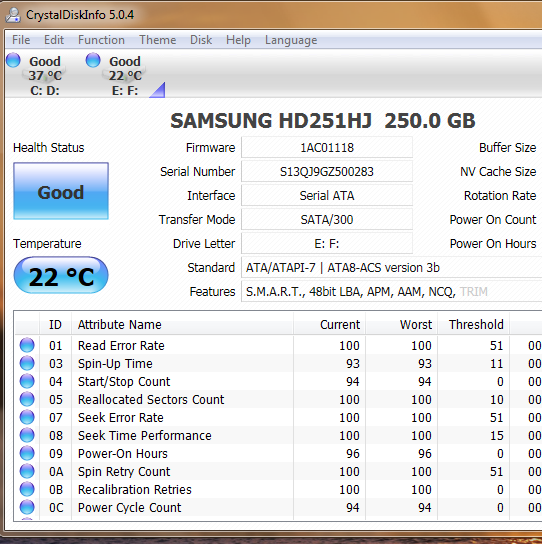Click the Recalibration Retries status orb
This screenshot has height=544, width=542.
pos(27,490)
